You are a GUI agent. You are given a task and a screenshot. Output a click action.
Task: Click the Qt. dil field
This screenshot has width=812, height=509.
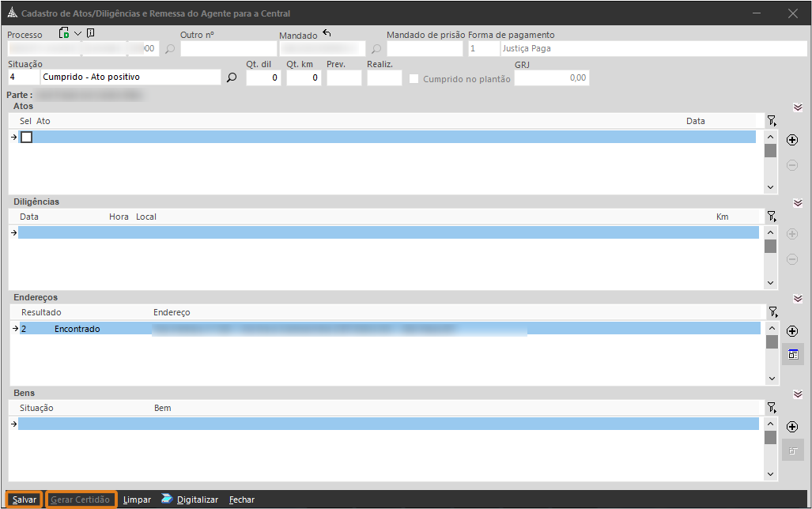[263, 77]
